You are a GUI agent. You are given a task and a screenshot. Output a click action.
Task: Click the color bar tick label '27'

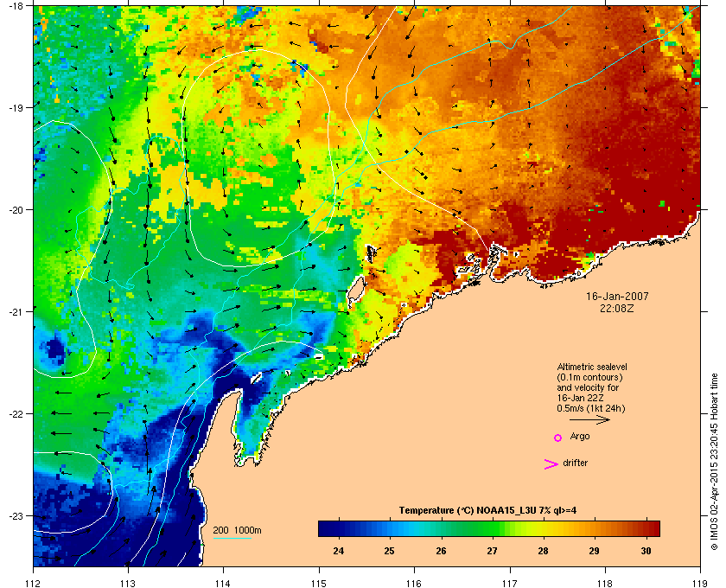coord(492,551)
